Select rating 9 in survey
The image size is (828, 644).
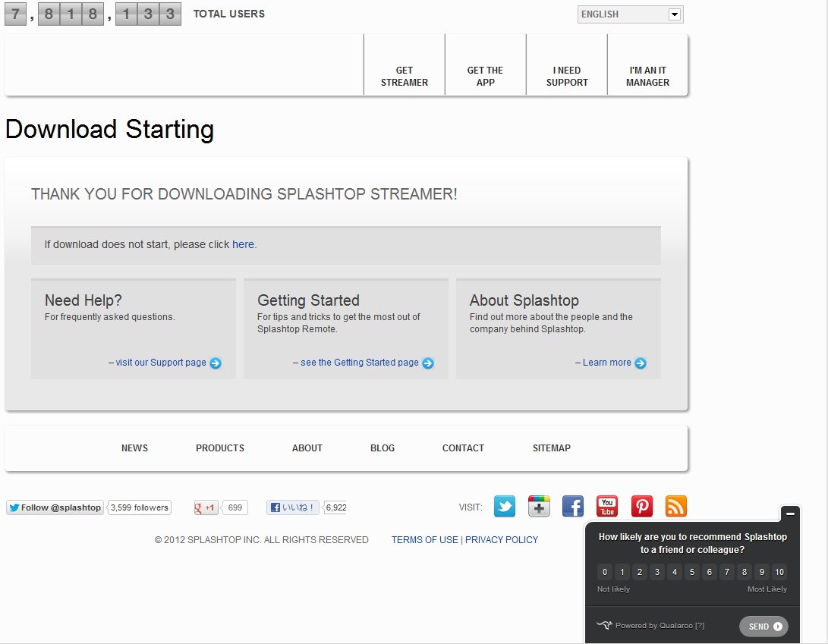point(761,572)
